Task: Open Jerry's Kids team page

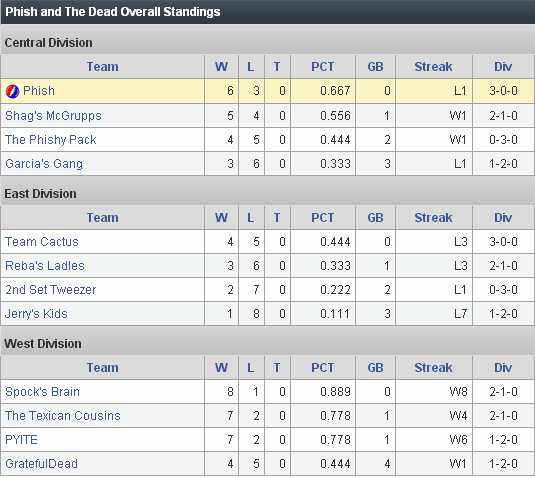Action: tap(36, 314)
